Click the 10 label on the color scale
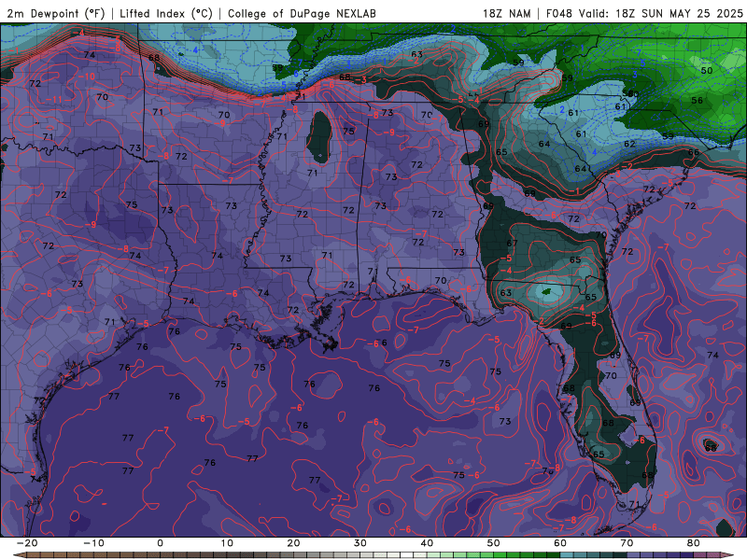Viewport: 747px width, 560px height. click(x=227, y=543)
